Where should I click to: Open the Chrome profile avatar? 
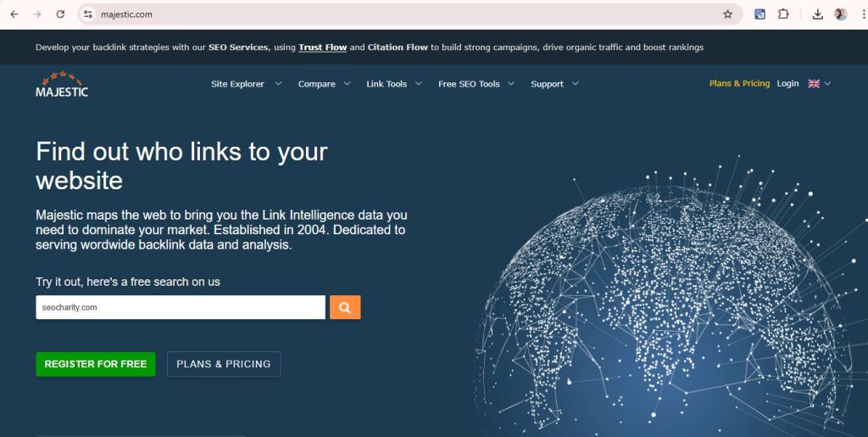point(840,14)
